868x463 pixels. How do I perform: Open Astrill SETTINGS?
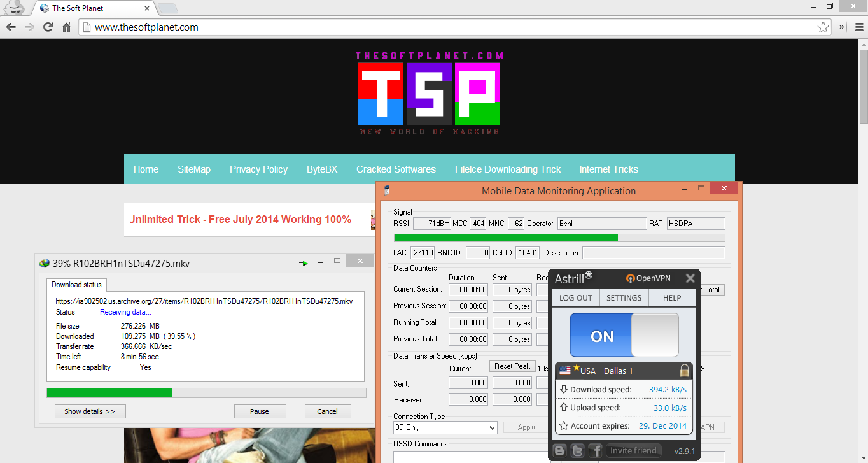pos(624,297)
